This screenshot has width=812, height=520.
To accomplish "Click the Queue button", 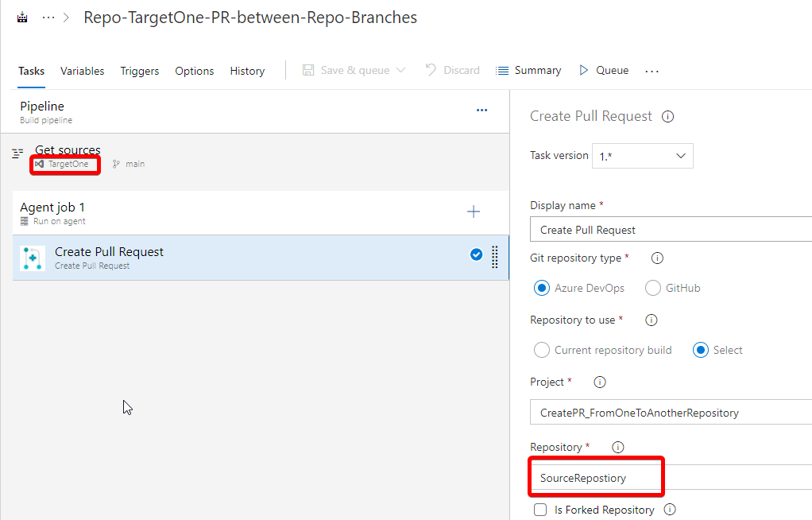I will (x=611, y=70).
